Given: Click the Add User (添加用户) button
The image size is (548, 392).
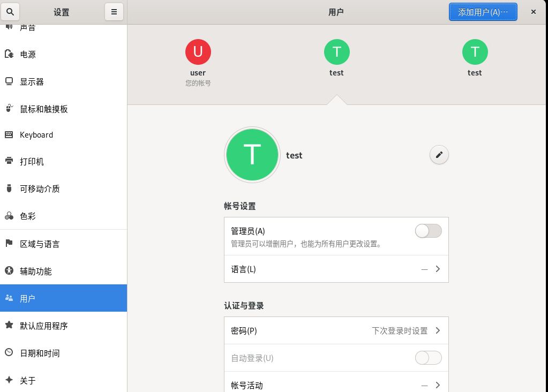Looking at the screenshot, I should tap(483, 12).
